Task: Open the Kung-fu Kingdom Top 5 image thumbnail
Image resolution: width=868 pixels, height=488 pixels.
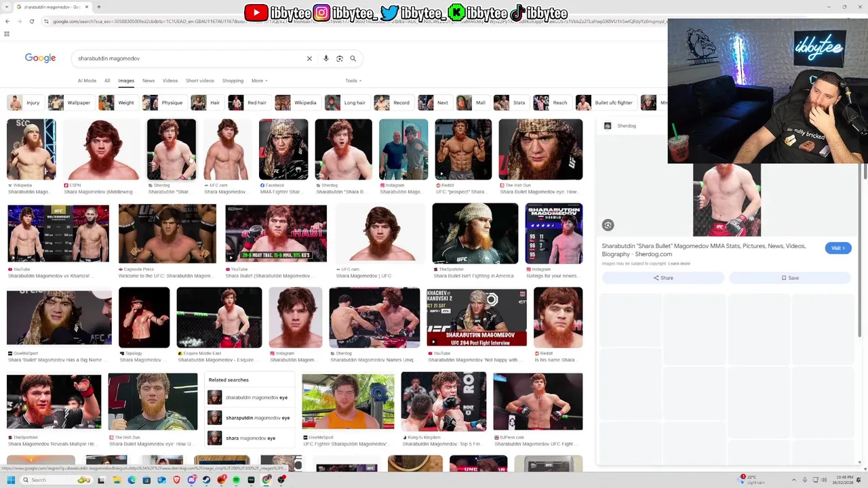Action: 443,401
